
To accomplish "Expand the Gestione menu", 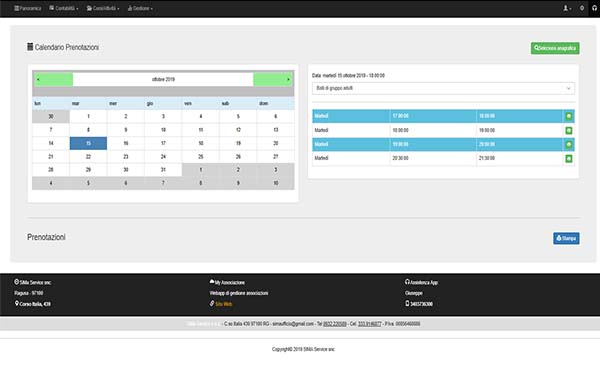I will pos(140,8).
